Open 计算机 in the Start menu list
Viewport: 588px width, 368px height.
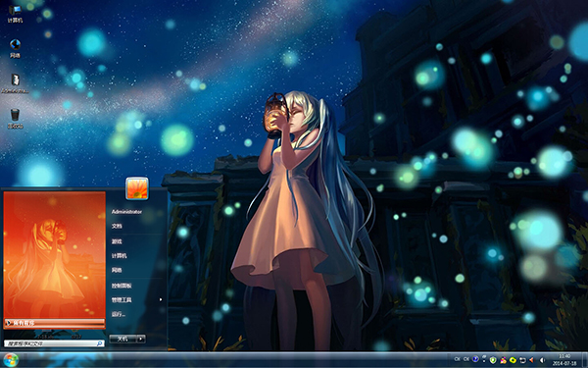click(x=119, y=256)
